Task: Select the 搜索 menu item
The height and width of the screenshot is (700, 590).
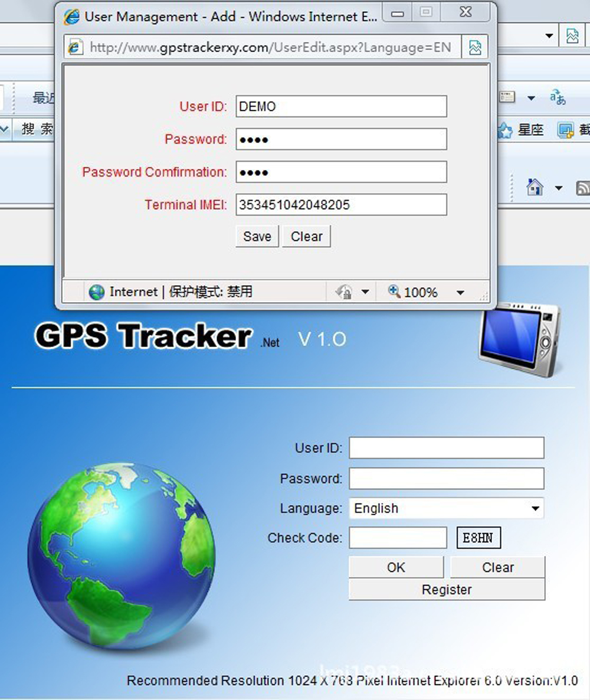Action: pyautogui.click(x=38, y=129)
